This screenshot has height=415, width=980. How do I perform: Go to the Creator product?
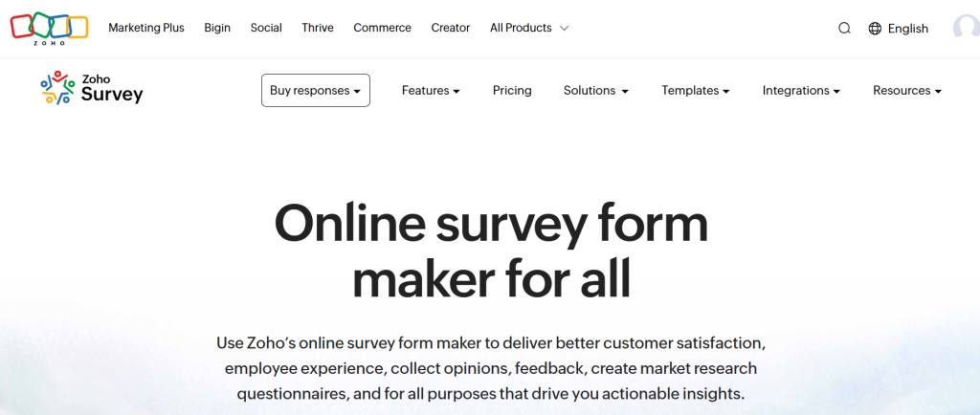click(x=451, y=28)
